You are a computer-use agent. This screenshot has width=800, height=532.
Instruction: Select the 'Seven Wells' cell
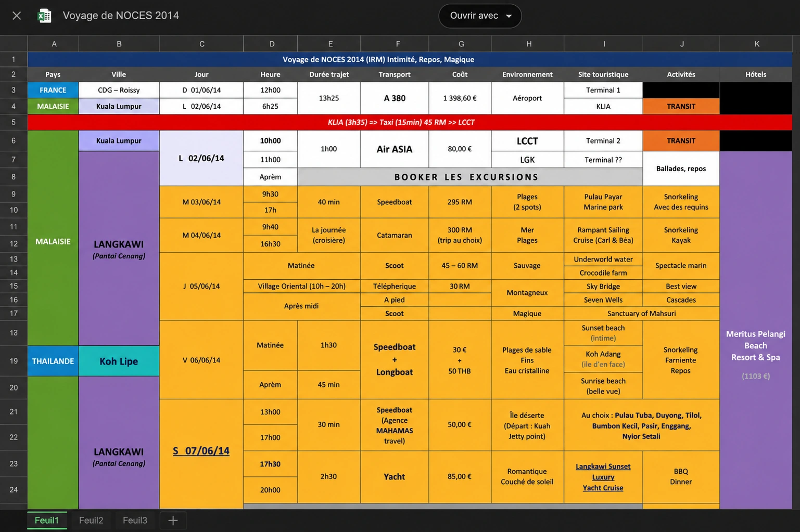(x=603, y=300)
